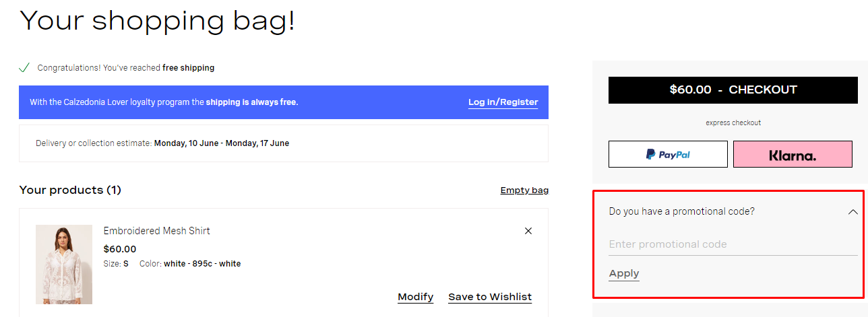Click the product's $60.00 price text
This screenshot has height=317, width=868.
click(x=120, y=249)
